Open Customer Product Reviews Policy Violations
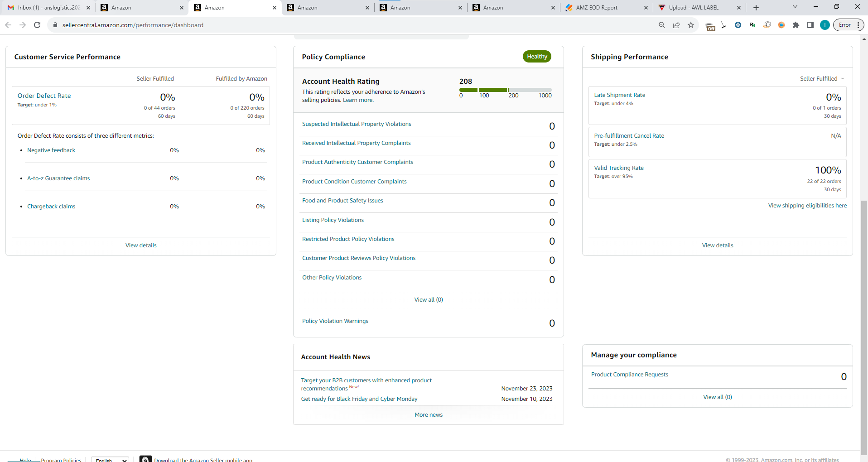868x462 pixels. (x=359, y=258)
